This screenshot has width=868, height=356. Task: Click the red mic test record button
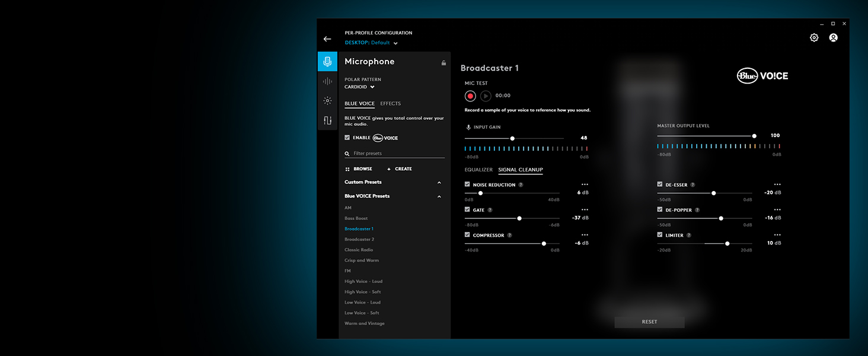pos(471,96)
